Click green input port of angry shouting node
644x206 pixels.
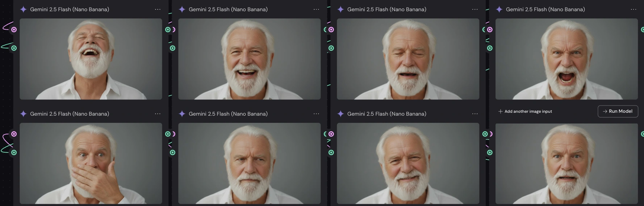pos(490,48)
